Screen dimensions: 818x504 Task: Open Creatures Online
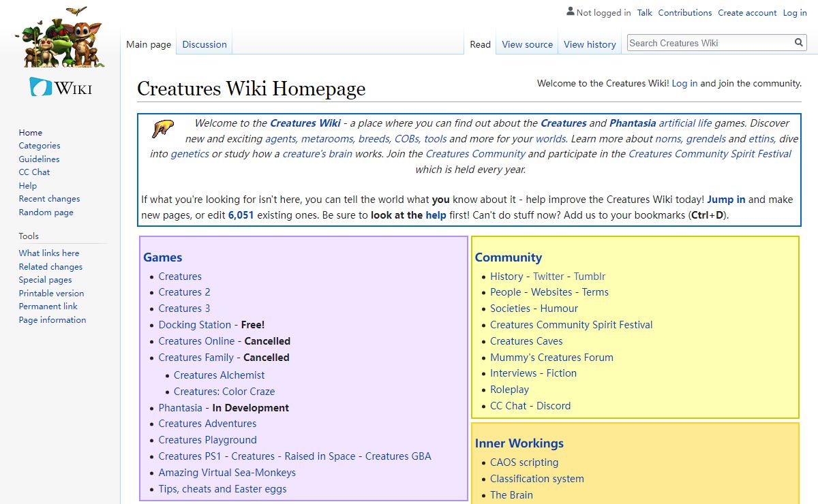196,341
